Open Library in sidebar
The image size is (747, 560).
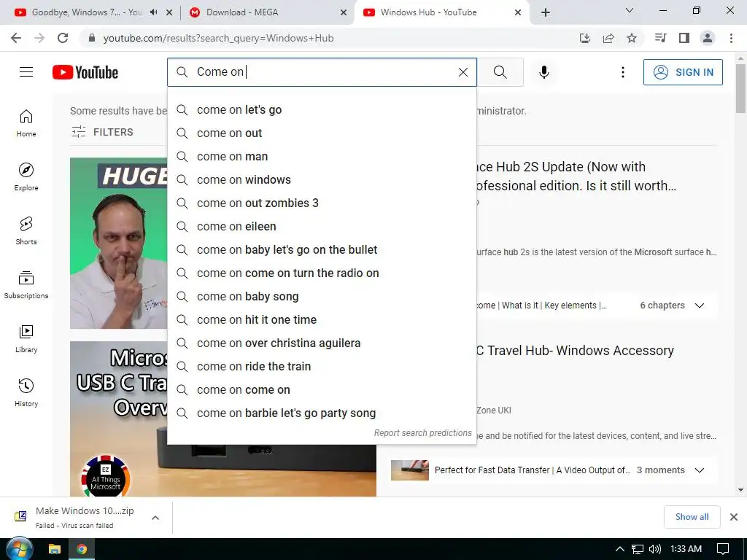tap(26, 338)
